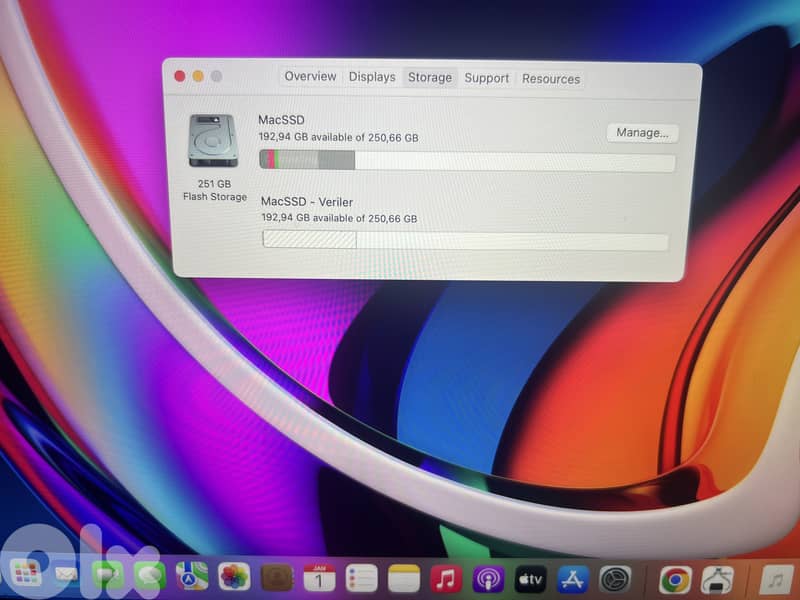Open the Boot Camp Assistant-style icon beside Chrome
The image size is (800, 600).
pos(717,581)
